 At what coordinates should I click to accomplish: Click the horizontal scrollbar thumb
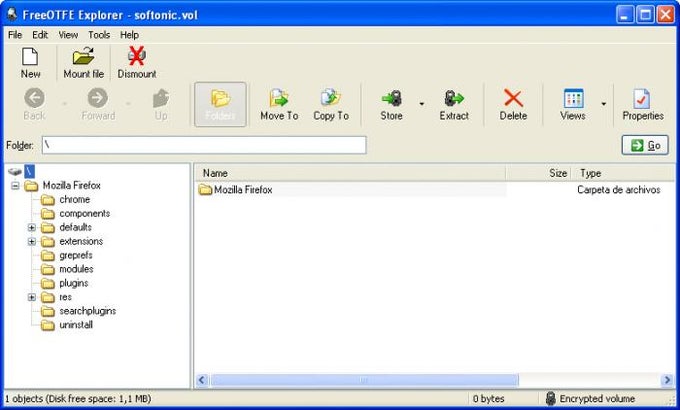[364, 380]
